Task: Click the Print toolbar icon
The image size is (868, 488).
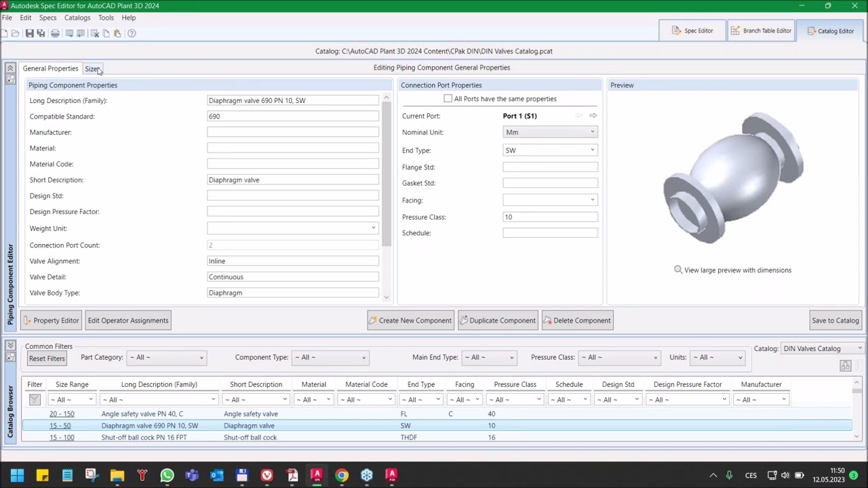Action: click(55, 33)
